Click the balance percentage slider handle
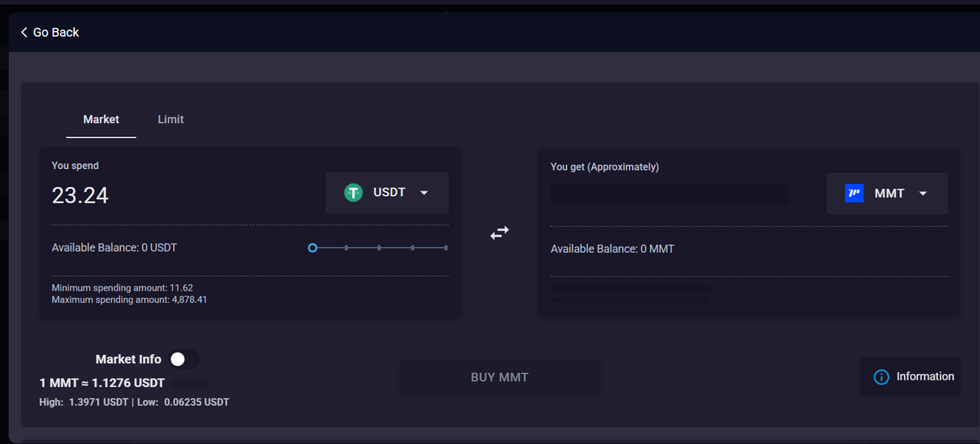Viewport: 980px width, 444px height. pyautogui.click(x=313, y=247)
